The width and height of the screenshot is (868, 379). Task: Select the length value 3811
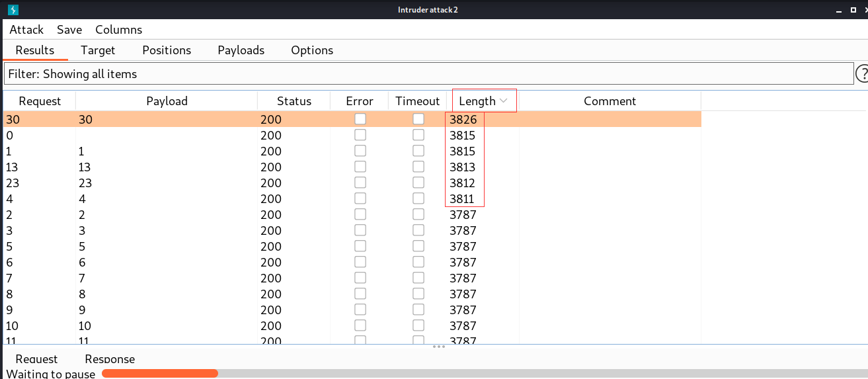(x=463, y=199)
